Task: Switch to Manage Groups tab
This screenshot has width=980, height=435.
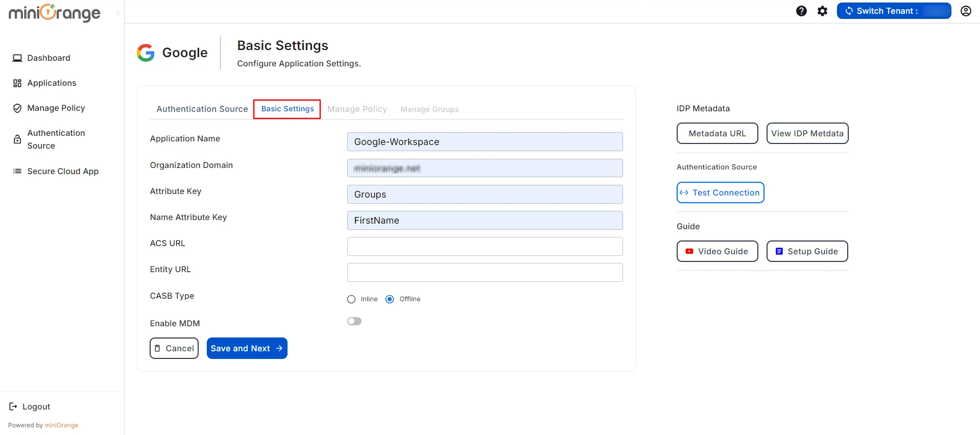Action: (429, 109)
